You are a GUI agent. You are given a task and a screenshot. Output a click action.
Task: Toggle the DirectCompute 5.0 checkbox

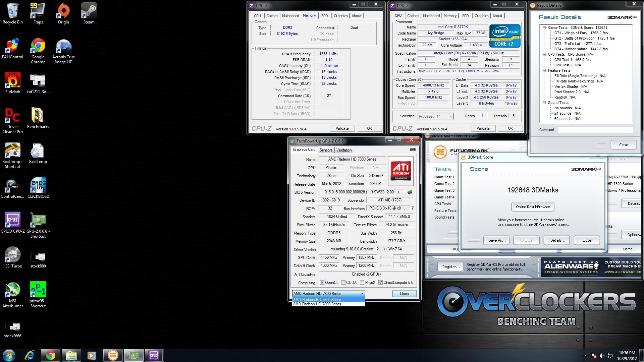click(x=380, y=283)
